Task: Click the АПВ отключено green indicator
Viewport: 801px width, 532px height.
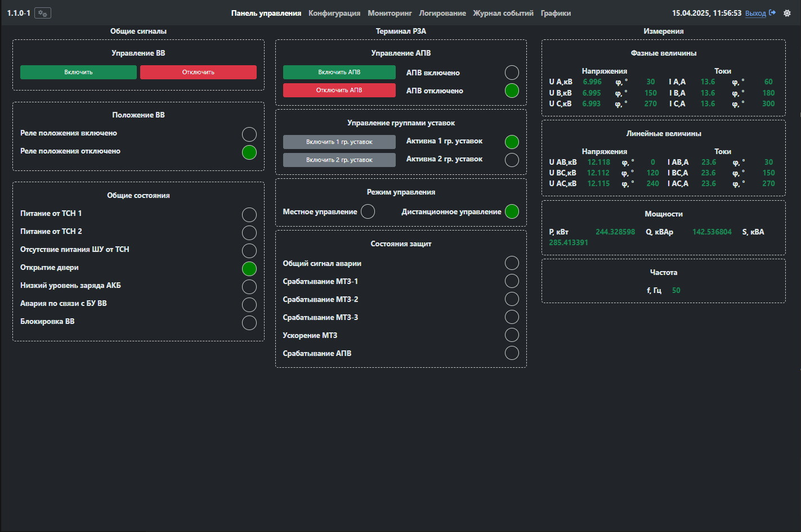Action: click(512, 91)
